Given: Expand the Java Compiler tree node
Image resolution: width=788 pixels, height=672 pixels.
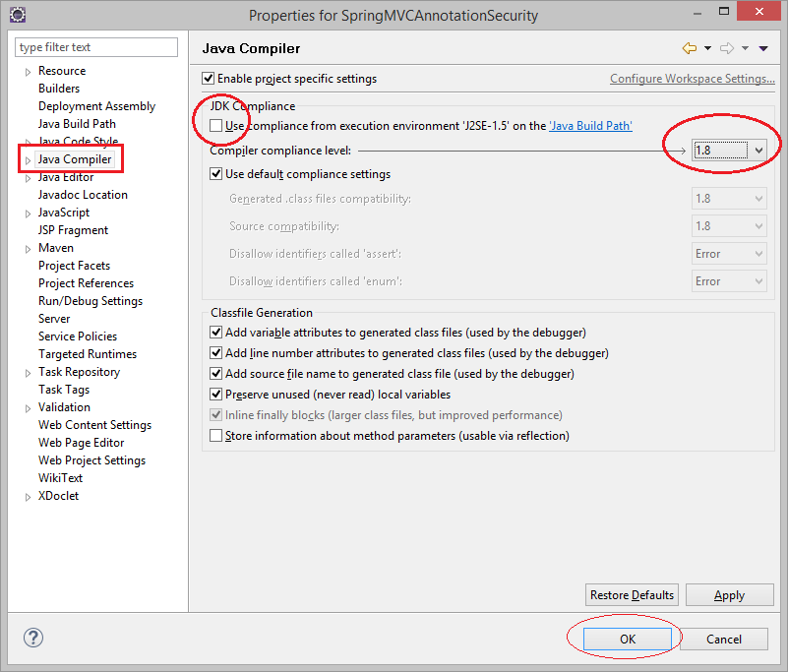Looking at the screenshot, I should [29, 160].
